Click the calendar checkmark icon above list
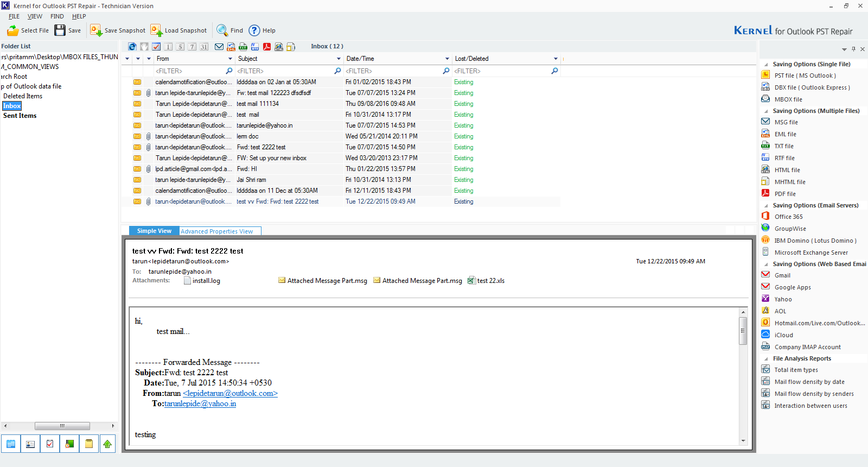The height and width of the screenshot is (467, 868). click(156, 47)
